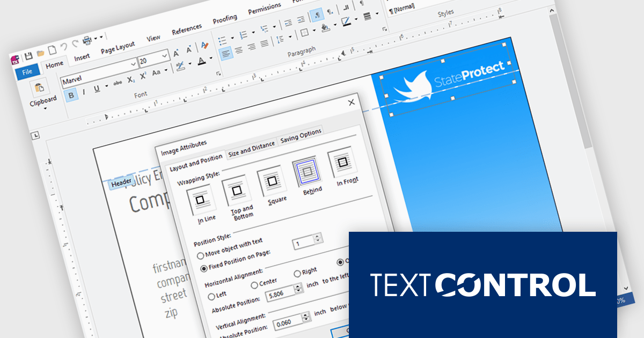Viewport: 644px width, 338px height.
Task: Expand the font color dropdown arrow
Action: [x=211, y=59]
